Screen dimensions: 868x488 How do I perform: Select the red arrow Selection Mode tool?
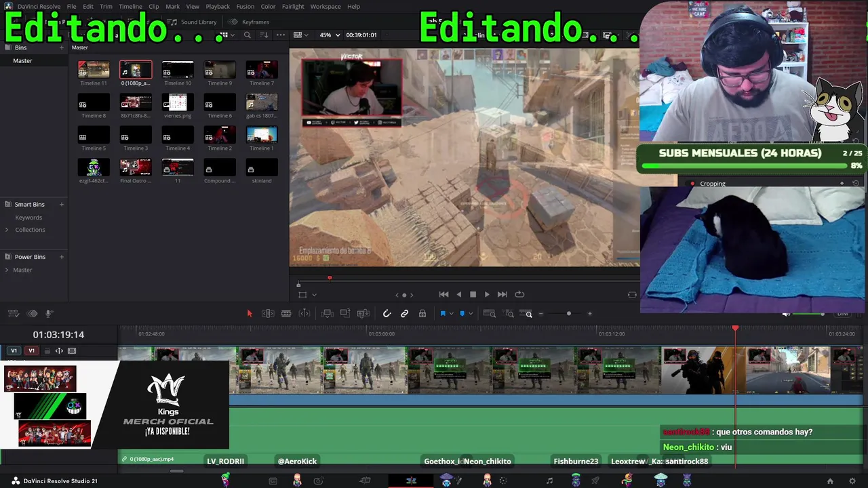tap(250, 313)
